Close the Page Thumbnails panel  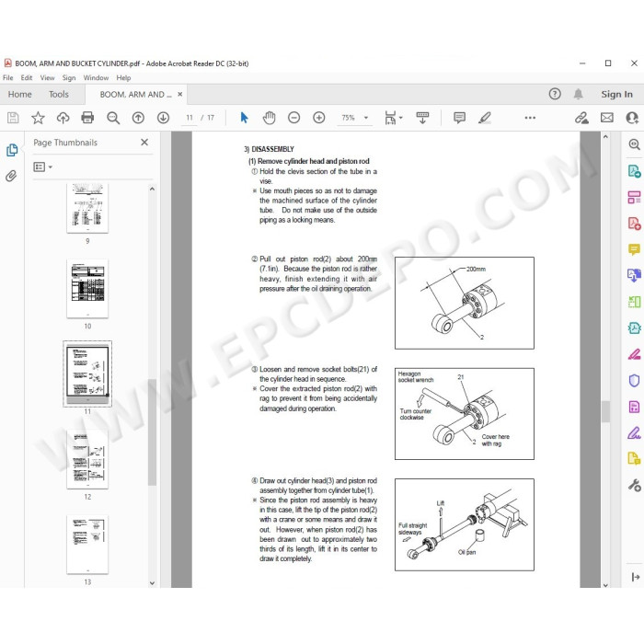point(144,142)
